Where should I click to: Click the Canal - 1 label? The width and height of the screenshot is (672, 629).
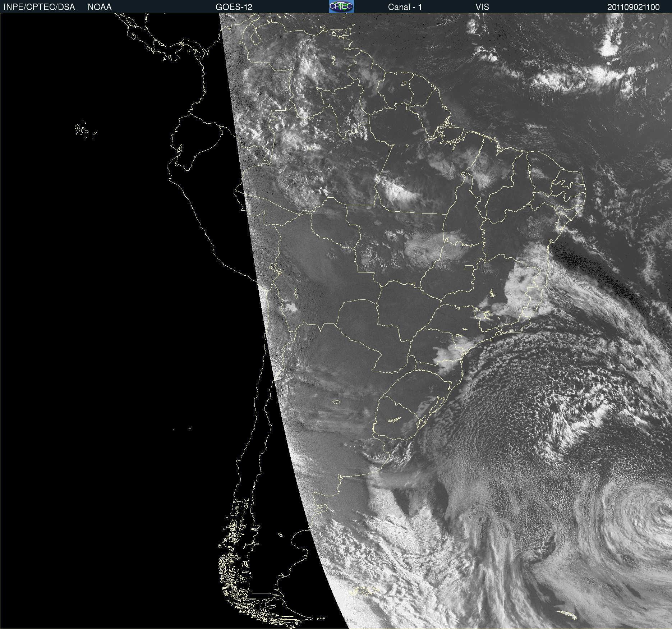pyautogui.click(x=405, y=7)
